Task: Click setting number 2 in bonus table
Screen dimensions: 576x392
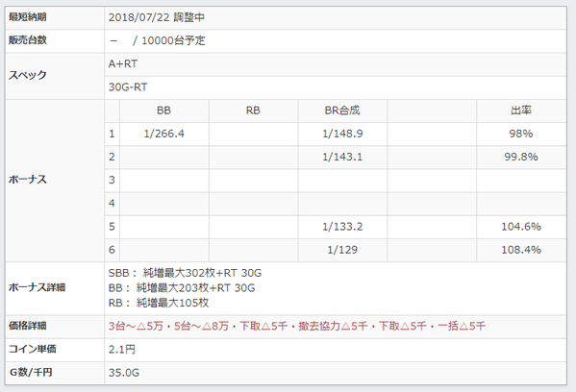Action: 112,158
